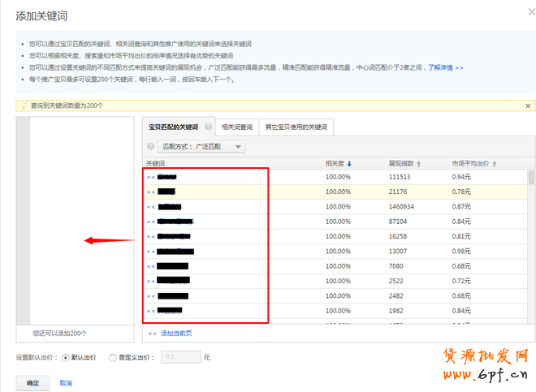Add the keyword with 21176 impressions
Screen dimensions: 536x392
pyautogui.click(x=150, y=192)
